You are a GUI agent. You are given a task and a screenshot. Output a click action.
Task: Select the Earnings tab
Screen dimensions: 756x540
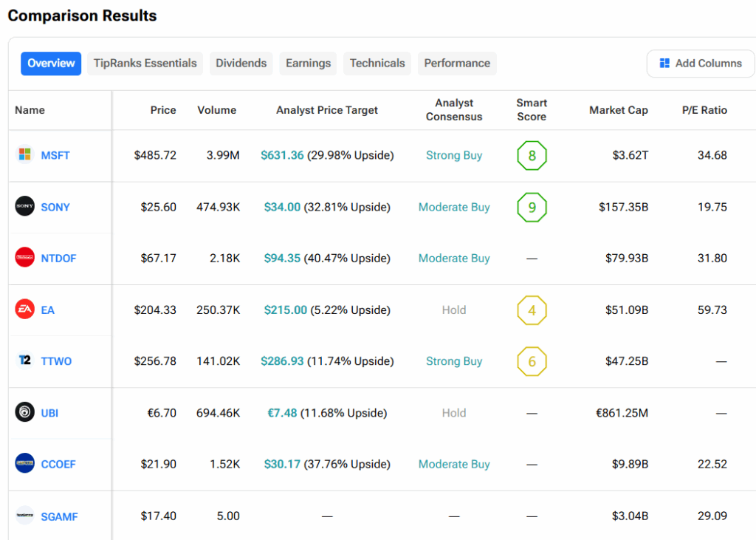coord(308,64)
